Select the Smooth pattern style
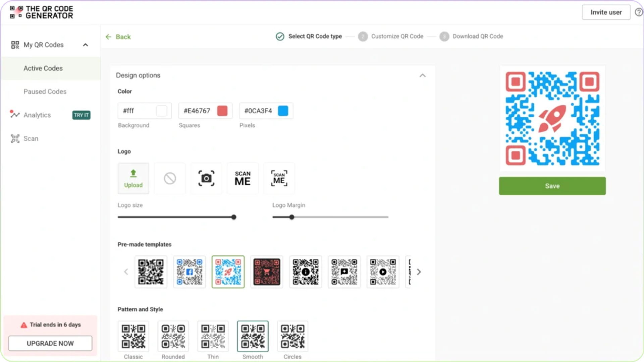 pos(253,336)
